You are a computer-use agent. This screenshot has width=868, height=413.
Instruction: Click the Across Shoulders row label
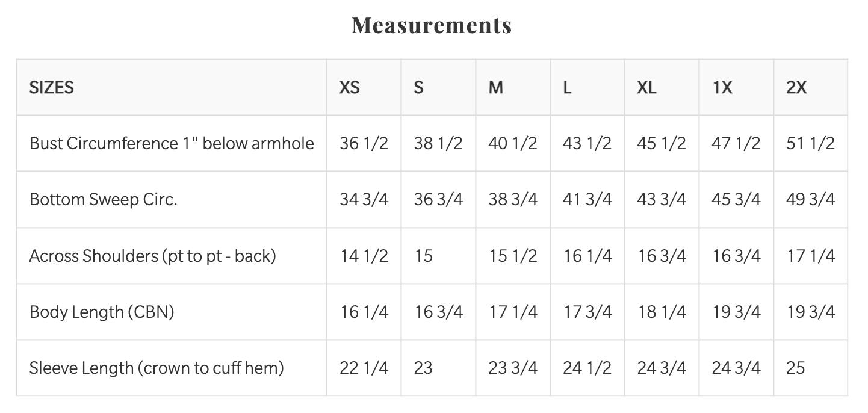[x=152, y=256]
